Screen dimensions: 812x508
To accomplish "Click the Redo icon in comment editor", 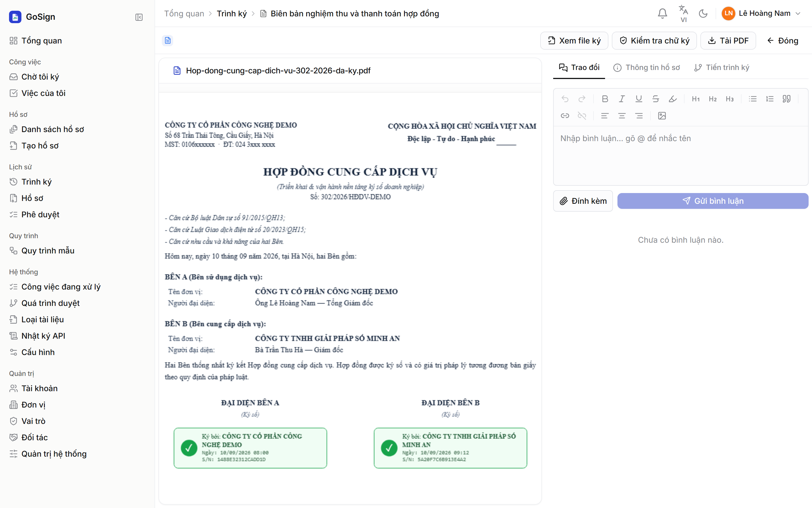I will [582, 99].
